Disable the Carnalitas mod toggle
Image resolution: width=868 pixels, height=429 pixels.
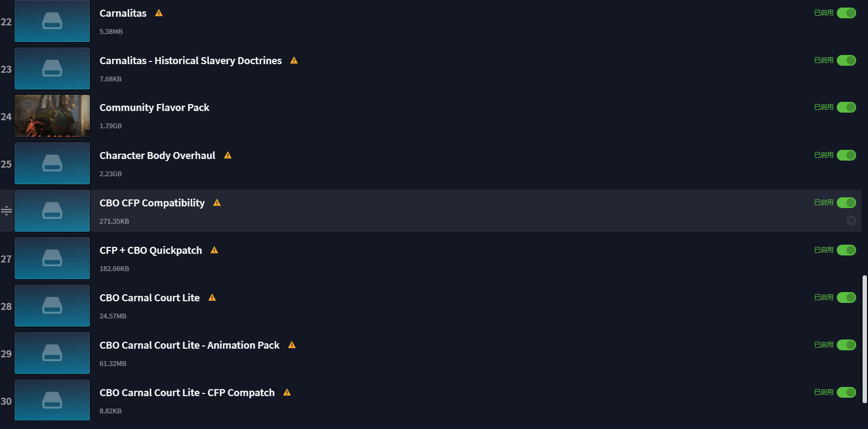coord(846,13)
